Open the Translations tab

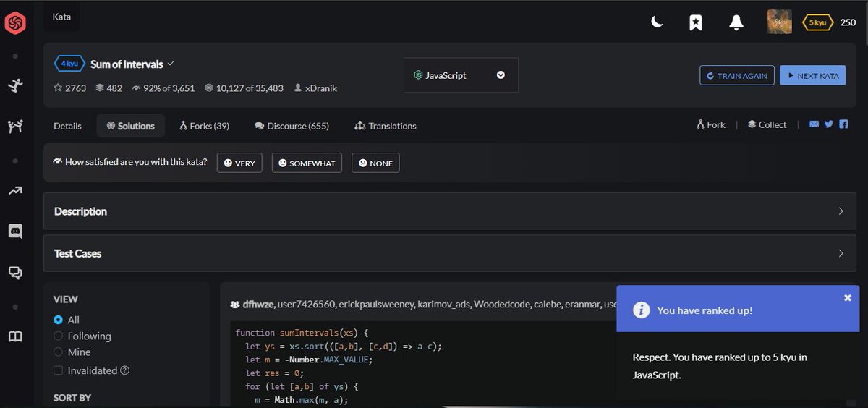pyautogui.click(x=386, y=126)
